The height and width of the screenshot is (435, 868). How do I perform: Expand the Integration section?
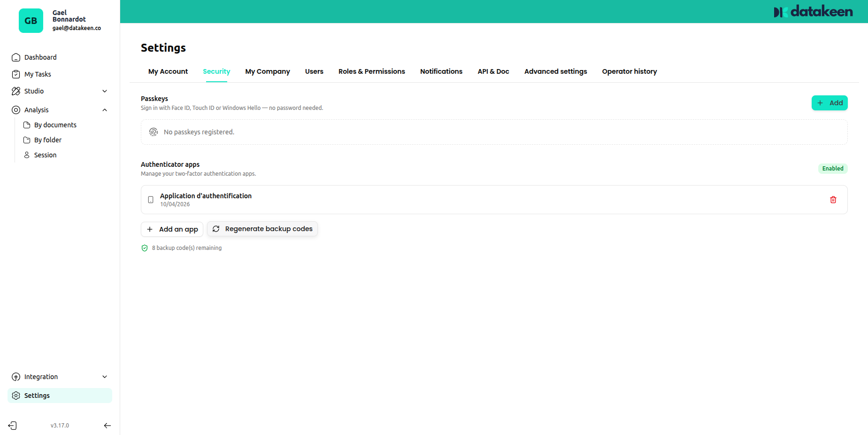coord(41,376)
